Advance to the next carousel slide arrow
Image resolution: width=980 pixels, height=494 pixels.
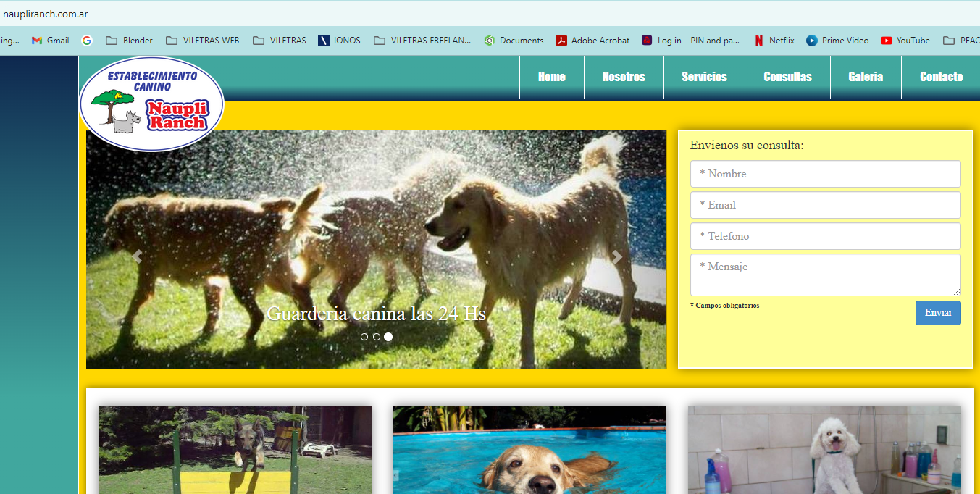point(616,256)
